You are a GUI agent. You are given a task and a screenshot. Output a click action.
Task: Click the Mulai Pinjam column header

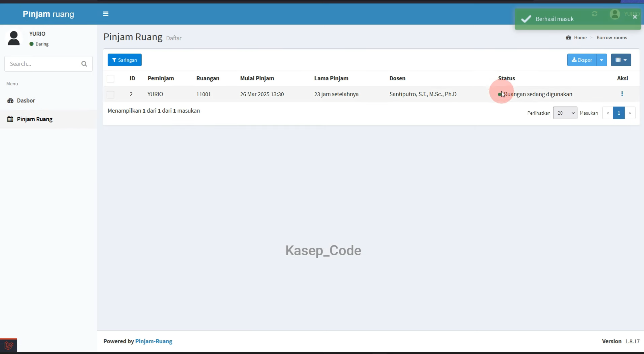click(257, 78)
